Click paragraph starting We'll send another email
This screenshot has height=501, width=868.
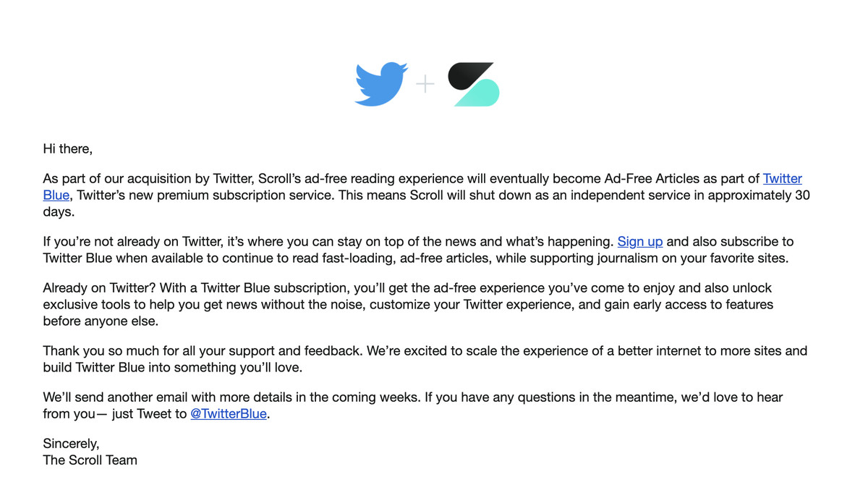(413, 405)
